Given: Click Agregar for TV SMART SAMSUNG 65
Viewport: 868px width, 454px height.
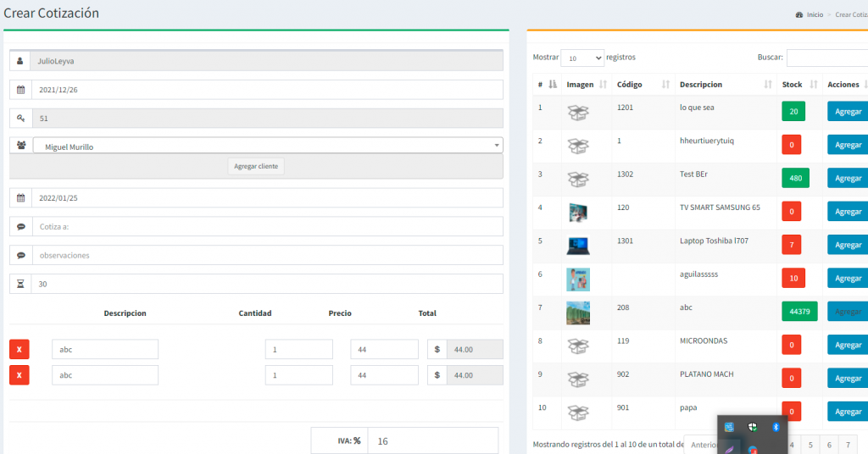Looking at the screenshot, I should pyautogui.click(x=847, y=212).
